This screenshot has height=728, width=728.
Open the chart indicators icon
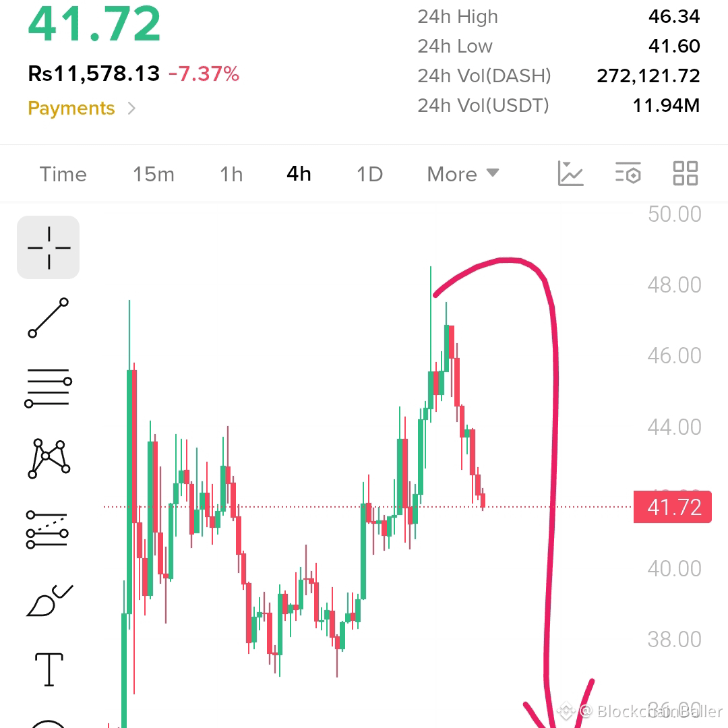570,174
